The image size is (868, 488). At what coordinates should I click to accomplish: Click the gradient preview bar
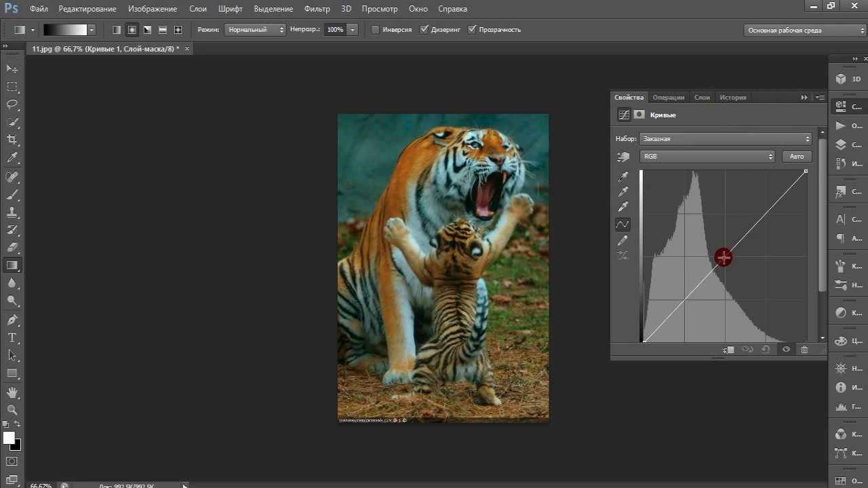[x=66, y=30]
